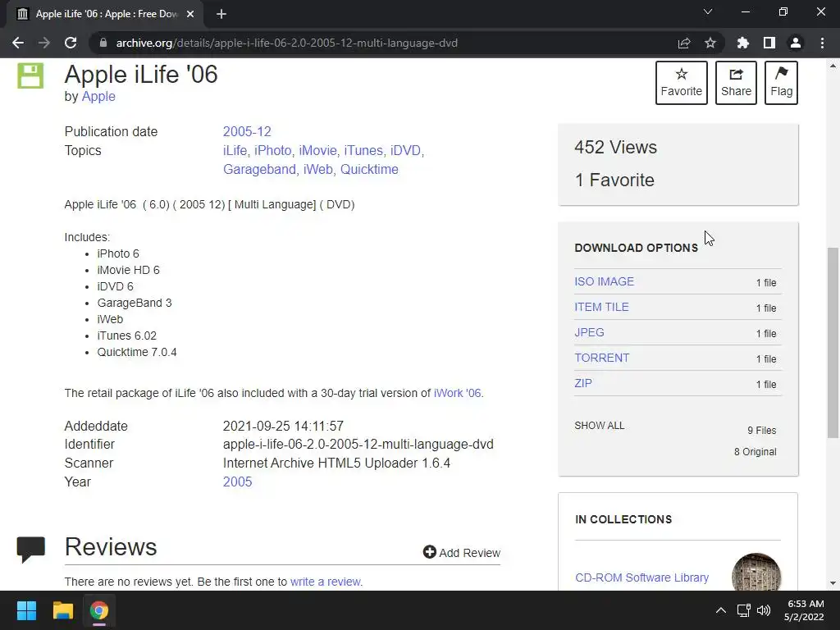Open the Garageband topic link
The height and width of the screenshot is (630, 840).
click(259, 169)
